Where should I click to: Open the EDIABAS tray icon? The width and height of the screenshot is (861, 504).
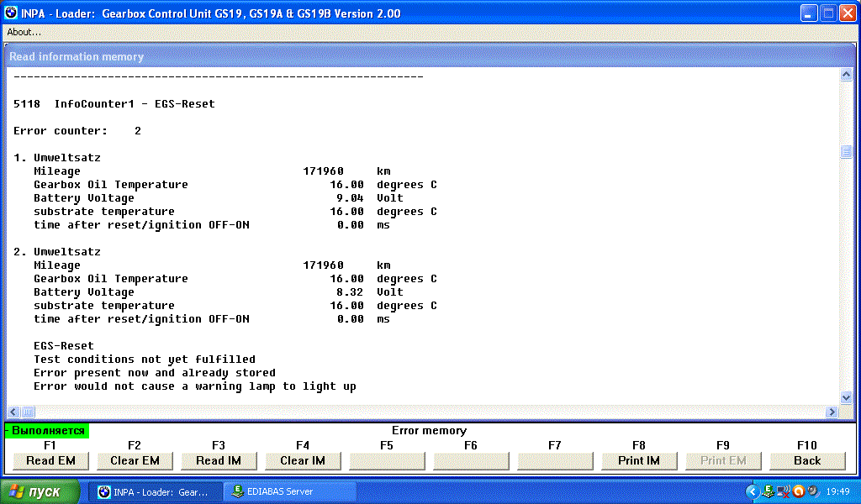click(x=769, y=491)
